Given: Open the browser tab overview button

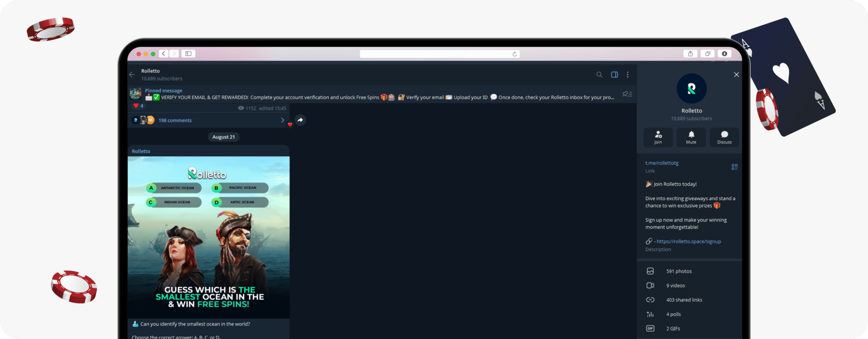Looking at the screenshot, I should (707, 54).
